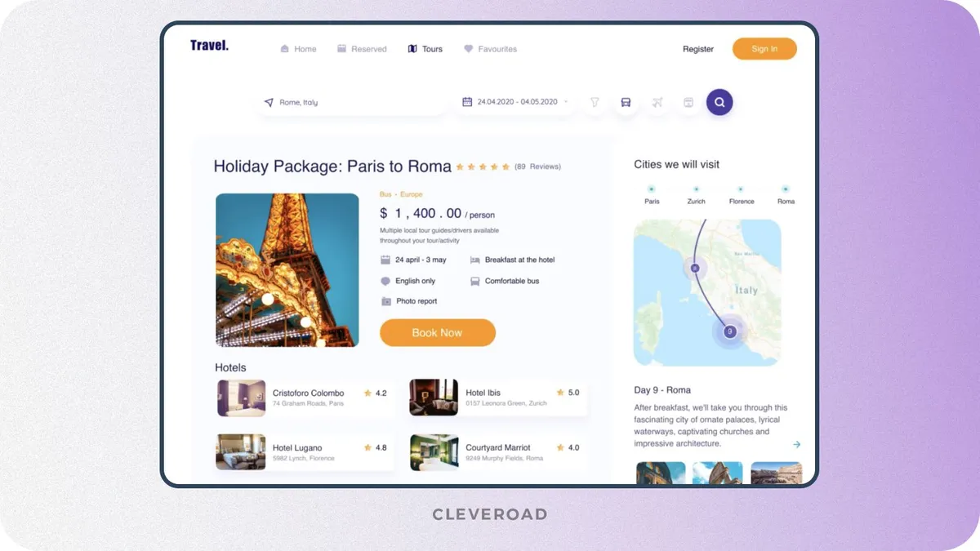This screenshot has width=980, height=551.
Task: Click the camera icon for Photo report
Action: pyautogui.click(x=385, y=301)
